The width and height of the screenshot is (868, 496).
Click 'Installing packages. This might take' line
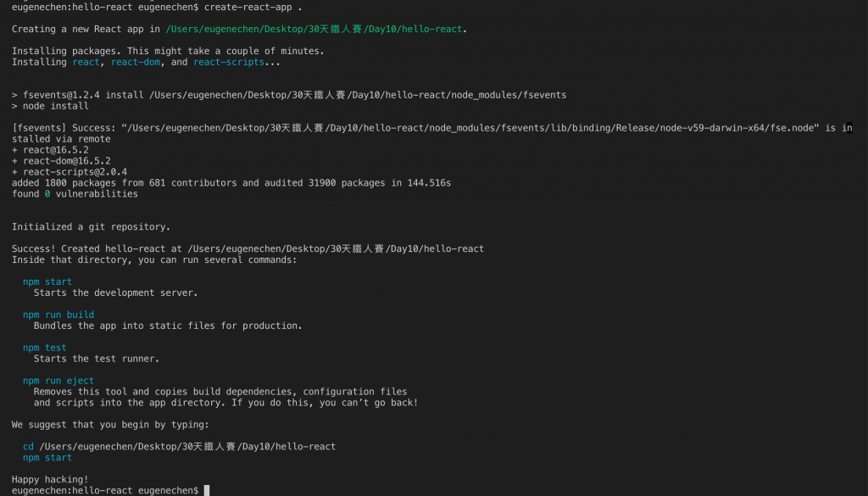pyautogui.click(x=169, y=51)
